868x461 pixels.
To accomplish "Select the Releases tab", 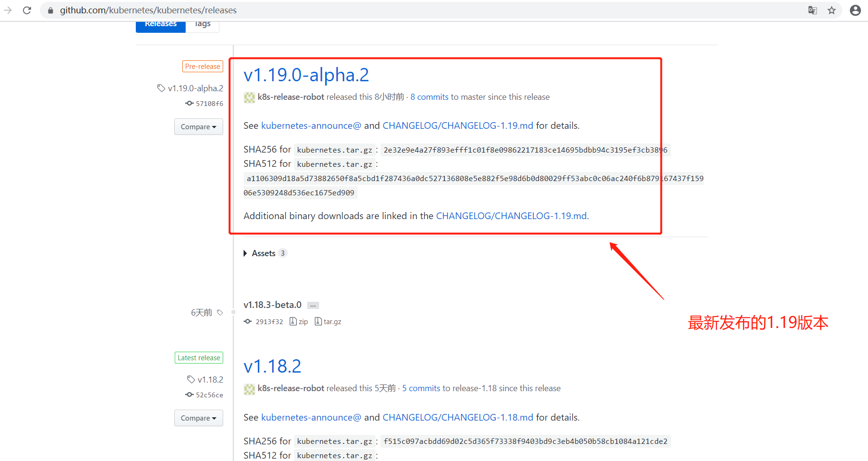I will tap(160, 24).
